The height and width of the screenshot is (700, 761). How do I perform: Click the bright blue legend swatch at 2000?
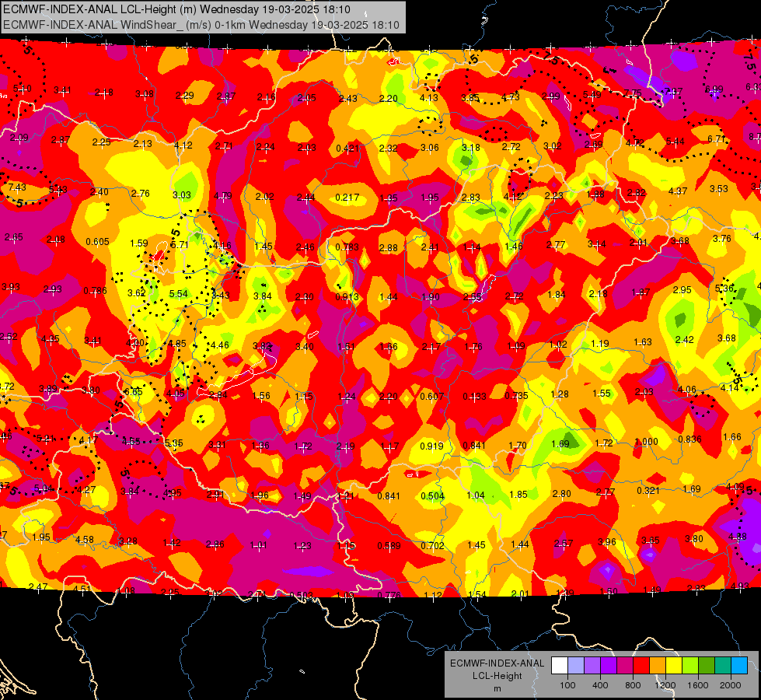tap(739, 666)
